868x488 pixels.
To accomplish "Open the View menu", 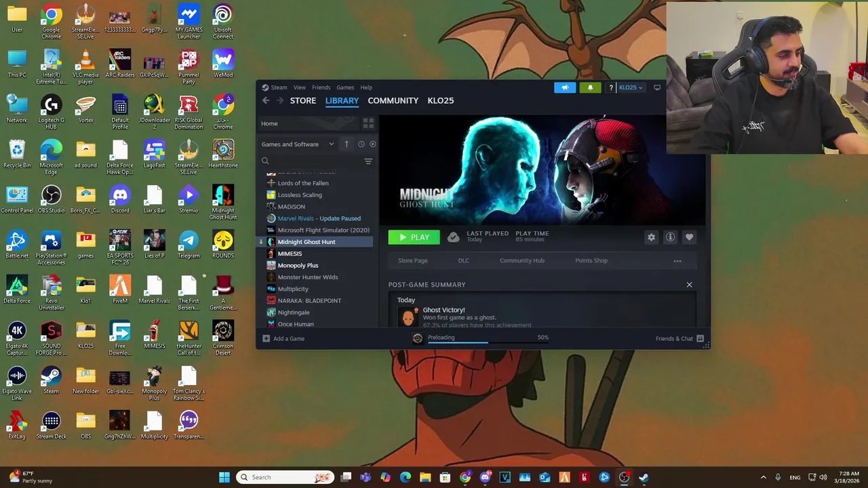I will click(x=299, y=87).
